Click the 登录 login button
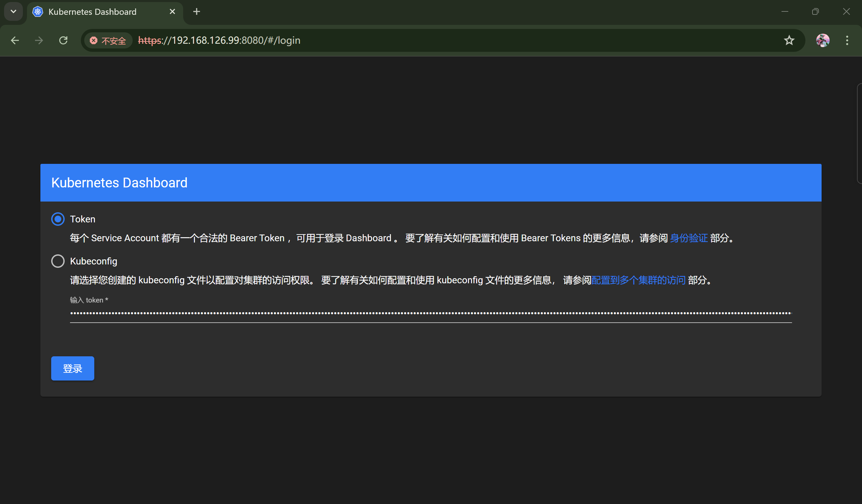This screenshot has width=862, height=504. point(72,368)
